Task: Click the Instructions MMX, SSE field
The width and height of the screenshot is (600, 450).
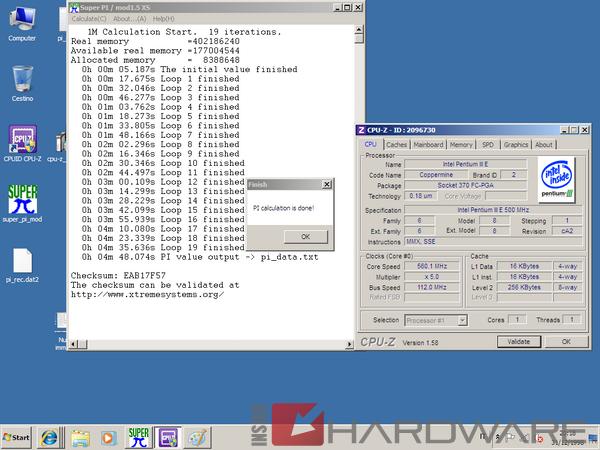Action: 493,242
